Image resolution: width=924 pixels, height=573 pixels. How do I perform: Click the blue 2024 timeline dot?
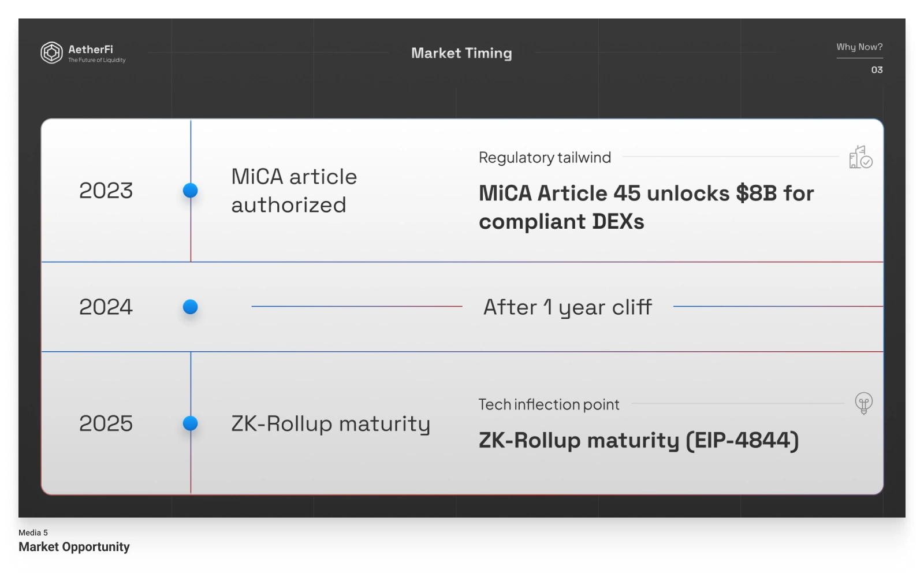tap(191, 307)
